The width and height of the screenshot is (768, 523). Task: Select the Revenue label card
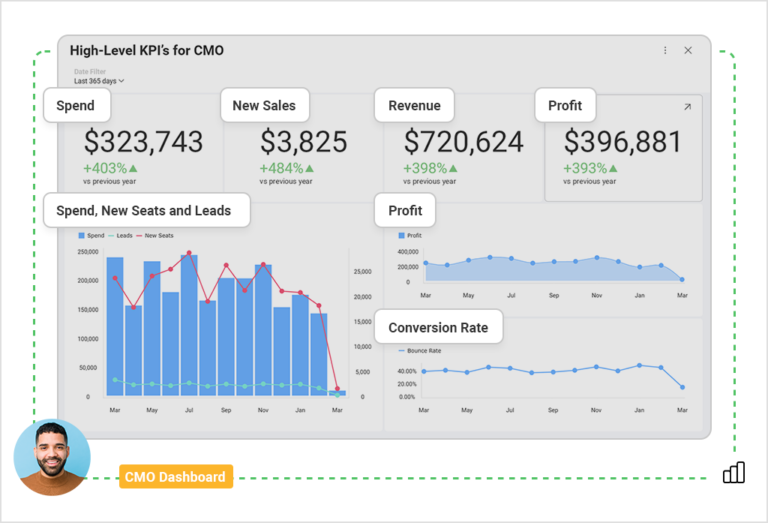click(x=414, y=105)
